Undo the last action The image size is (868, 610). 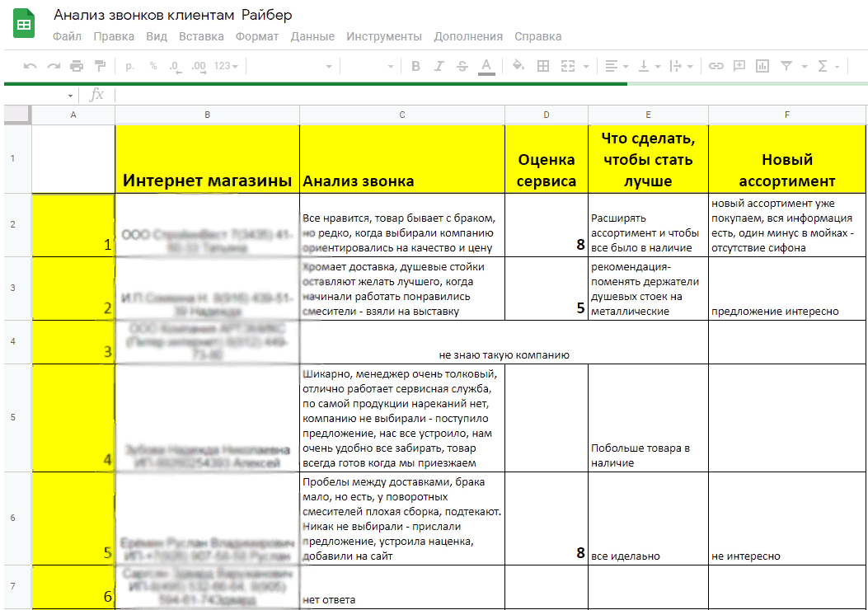pyautogui.click(x=30, y=67)
